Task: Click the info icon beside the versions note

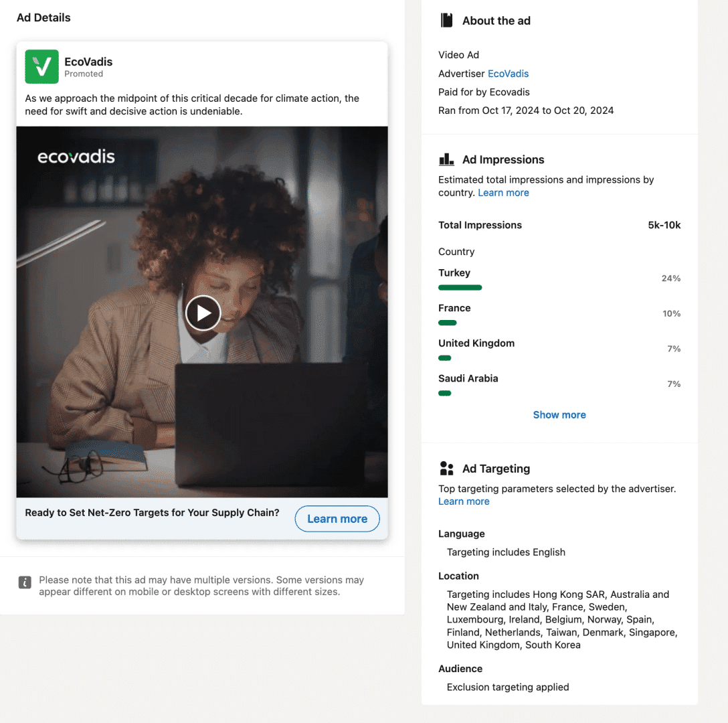Action: (x=25, y=582)
